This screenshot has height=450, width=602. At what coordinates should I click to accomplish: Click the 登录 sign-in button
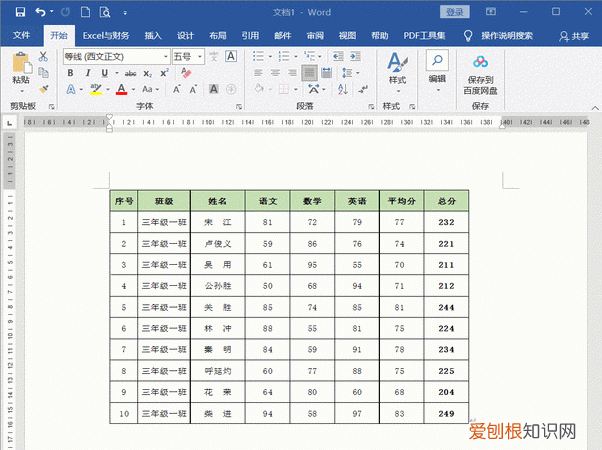(x=455, y=12)
